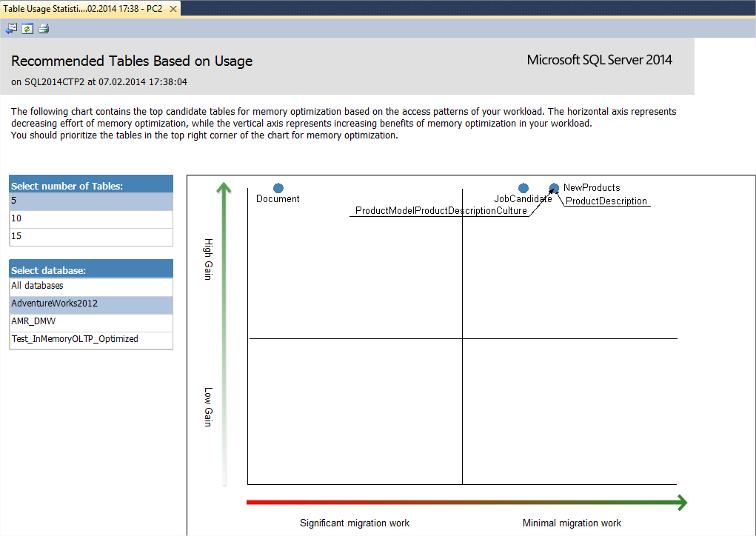The height and width of the screenshot is (536, 756).
Task: Select 10 as the number of tables
Action: [x=91, y=219]
